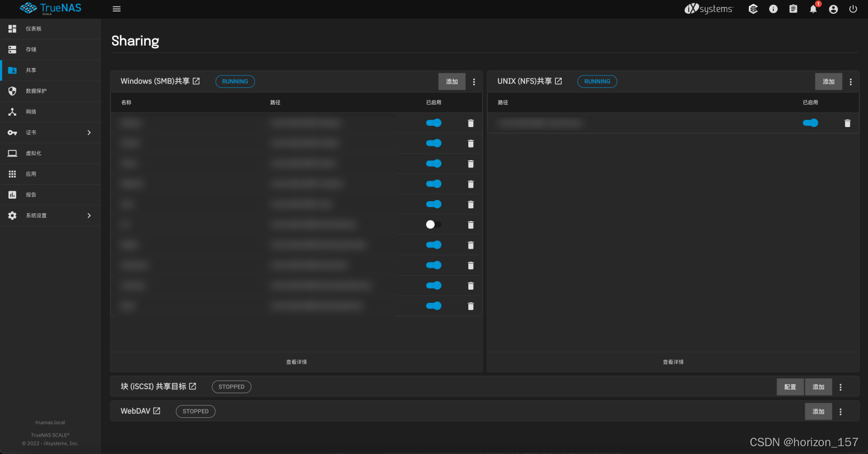Viewport: 868px width, 454px height.
Task: Click trash icon beside the disabled SMB share
Action: 471,225
